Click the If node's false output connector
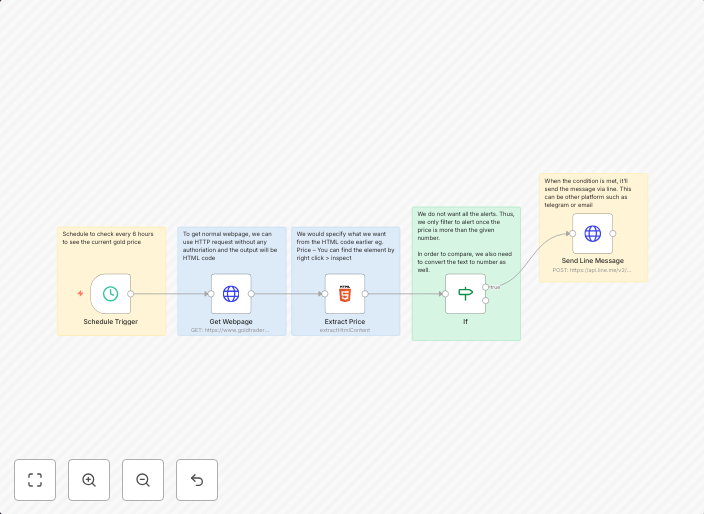 (486, 300)
